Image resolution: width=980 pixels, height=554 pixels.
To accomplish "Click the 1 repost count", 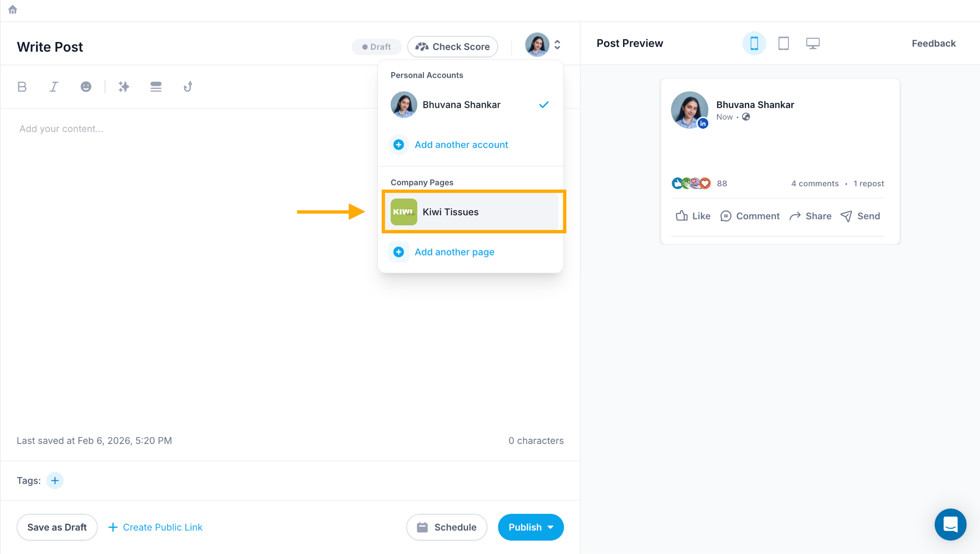I will (x=869, y=184).
